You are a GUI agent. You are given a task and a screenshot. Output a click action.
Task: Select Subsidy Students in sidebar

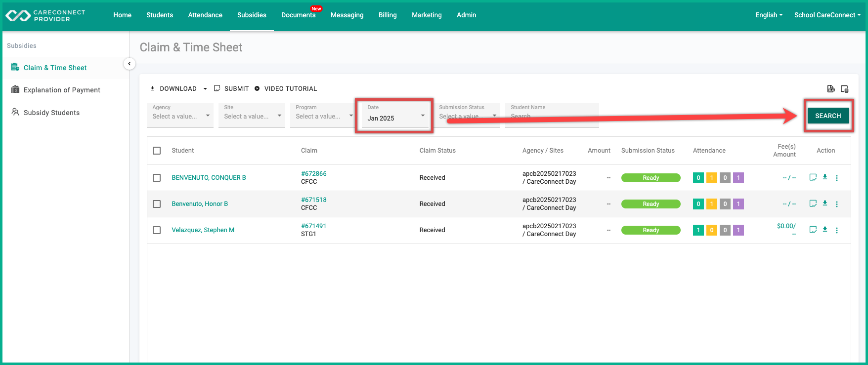pos(51,113)
